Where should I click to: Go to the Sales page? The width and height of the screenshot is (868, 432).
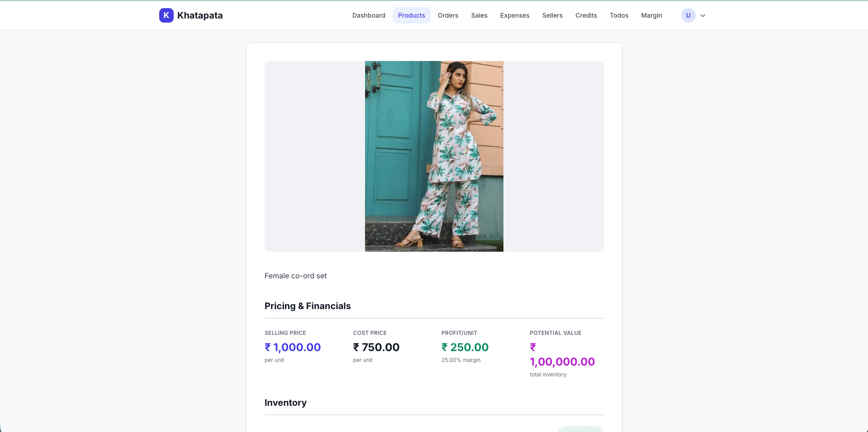(x=479, y=15)
